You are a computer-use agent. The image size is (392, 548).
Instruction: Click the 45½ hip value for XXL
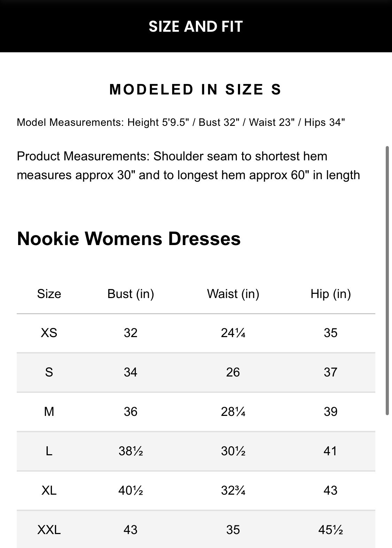(330, 530)
